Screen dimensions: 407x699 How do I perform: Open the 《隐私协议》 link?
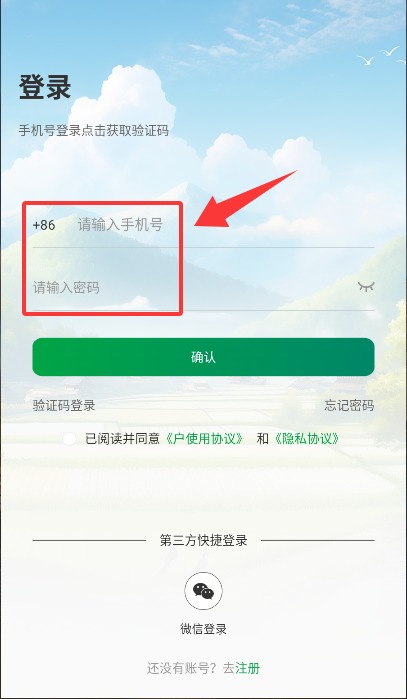point(306,439)
